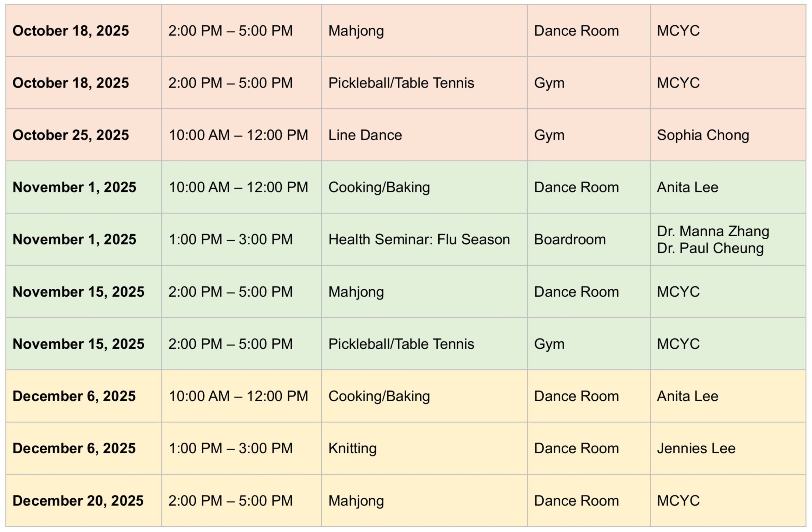Click the Health Seminar row's time cell
The width and height of the screenshot is (812, 532).
[x=230, y=240]
